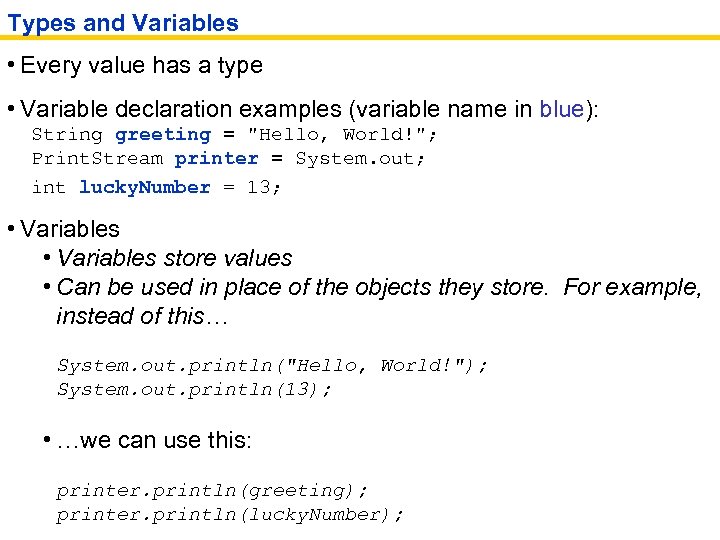
Task: Click the slide title "Types and Variables"
Action: click(x=123, y=22)
